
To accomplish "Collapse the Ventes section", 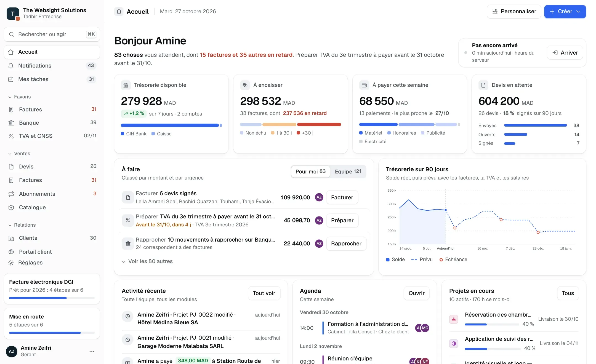I will point(19,154).
